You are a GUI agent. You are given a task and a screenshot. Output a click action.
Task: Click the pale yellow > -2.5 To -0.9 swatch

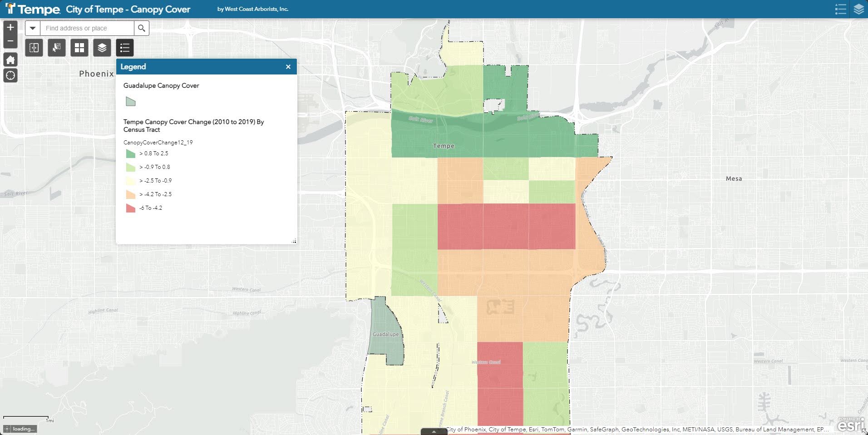pyautogui.click(x=131, y=181)
